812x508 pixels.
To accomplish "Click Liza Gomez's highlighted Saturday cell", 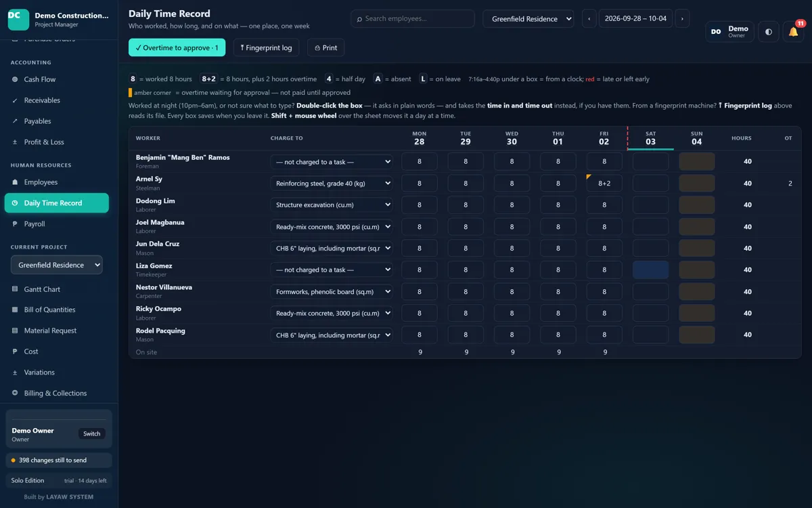I will tap(650, 270).
